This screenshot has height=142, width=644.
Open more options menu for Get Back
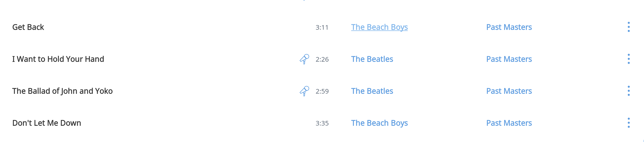tap(629, 27)
